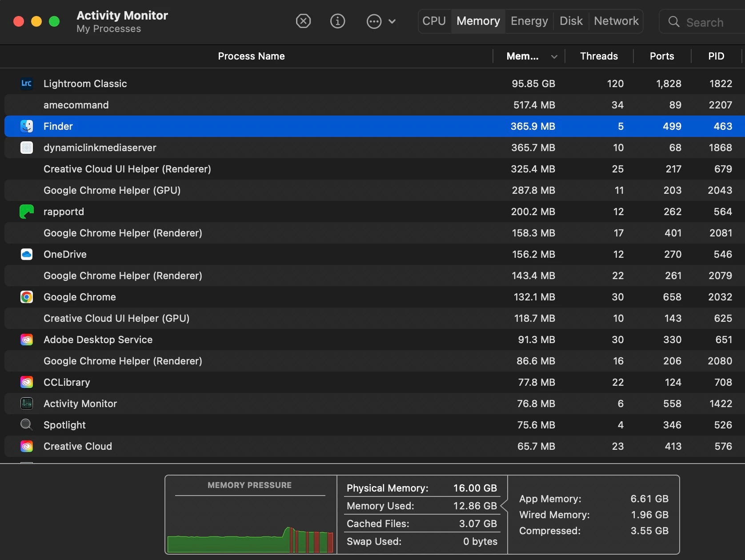
Task: Click the magnifying glass in Search field
Action: pyautogui.click(x=674, y=22)
